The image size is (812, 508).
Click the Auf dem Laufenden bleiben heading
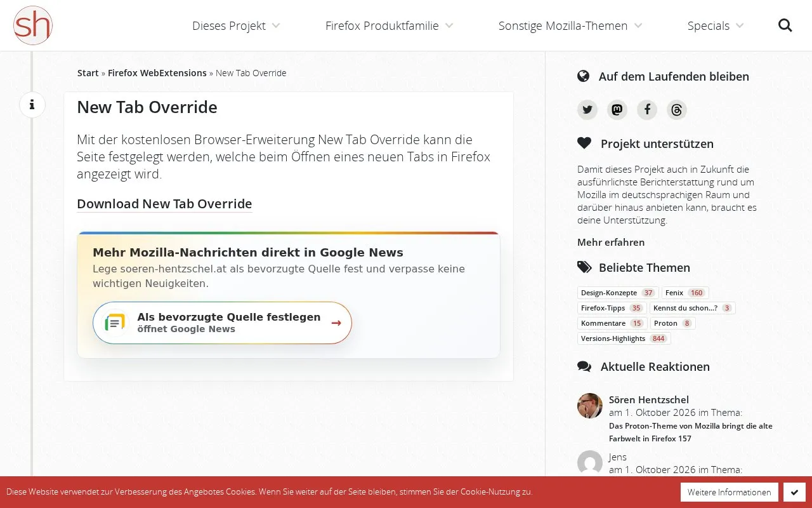pos(674,76)
